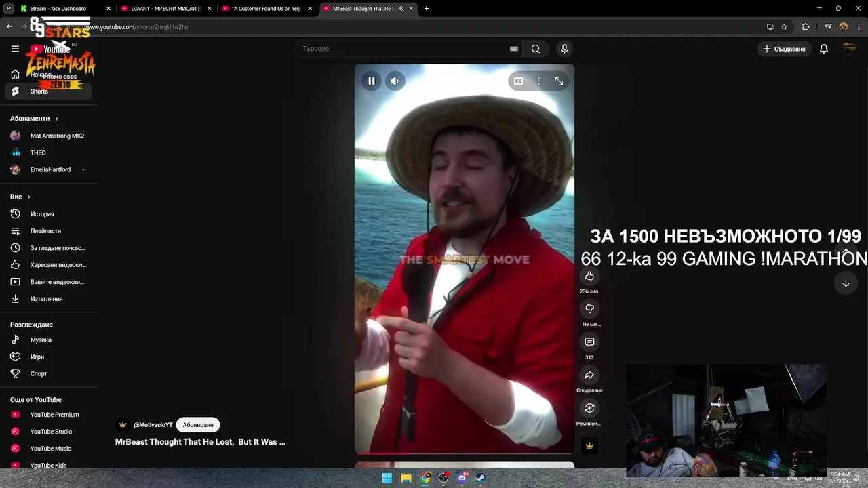The height and width of the screenshot is (488, 868).
Task: Browse Спорт category
Action: (48, 373)
